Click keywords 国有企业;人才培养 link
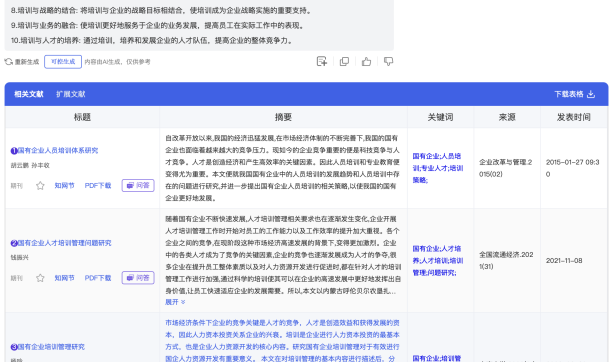Image resolution: width=610 pixels, height=362 pixels. tap(437, 261)
